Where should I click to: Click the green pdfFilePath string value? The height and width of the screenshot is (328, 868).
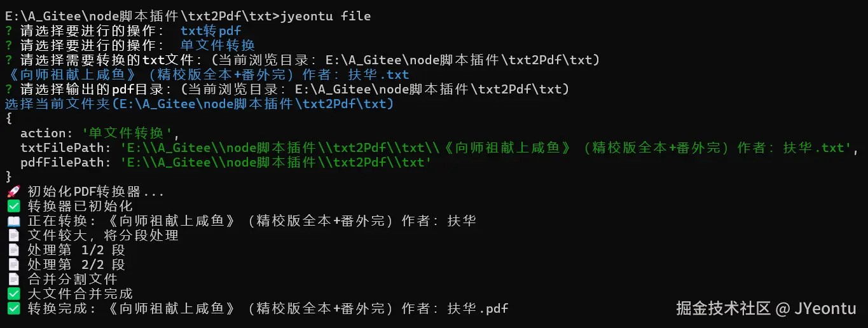(276, 163)
